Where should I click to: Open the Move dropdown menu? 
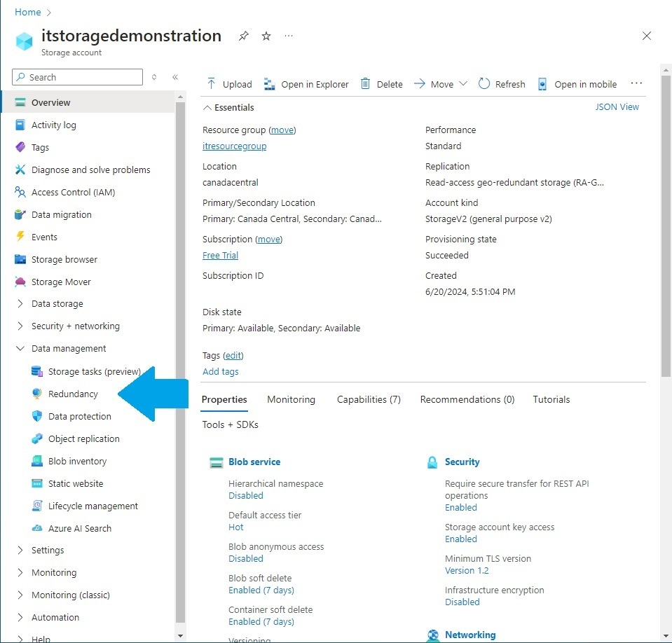click(x=441, y=84)
